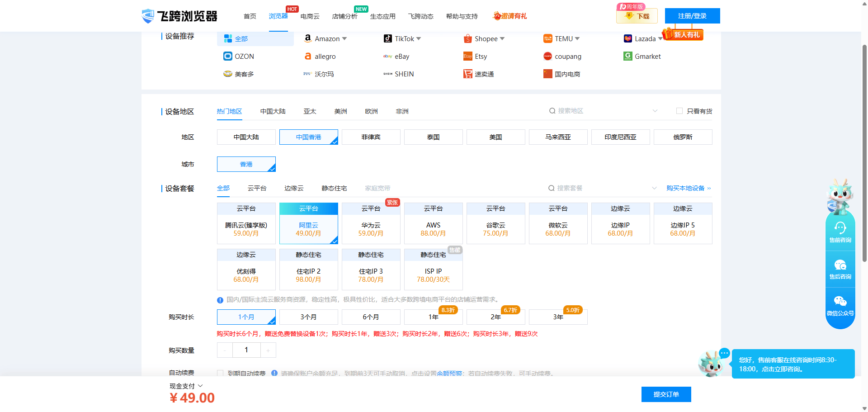Viewport: 868px width, 412px height.
Task: Click the 微信公众号 WeChat icon
Action: pyautogui.click(x=840, y=301)
